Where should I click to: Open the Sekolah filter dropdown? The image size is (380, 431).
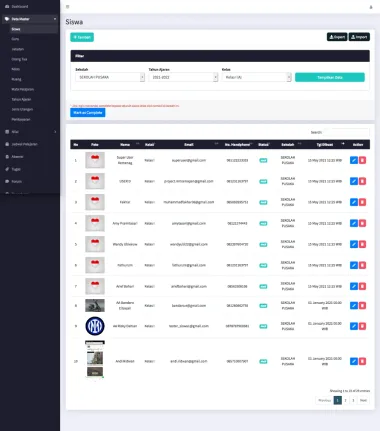point(110,77)
